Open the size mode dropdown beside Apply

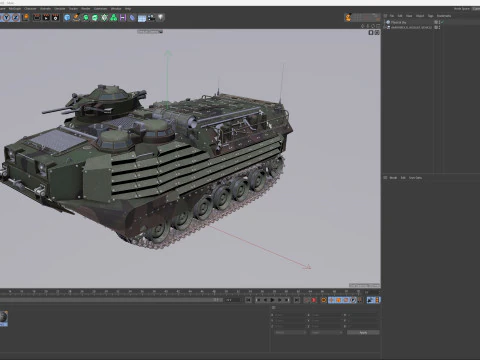(x=326, y=332)
